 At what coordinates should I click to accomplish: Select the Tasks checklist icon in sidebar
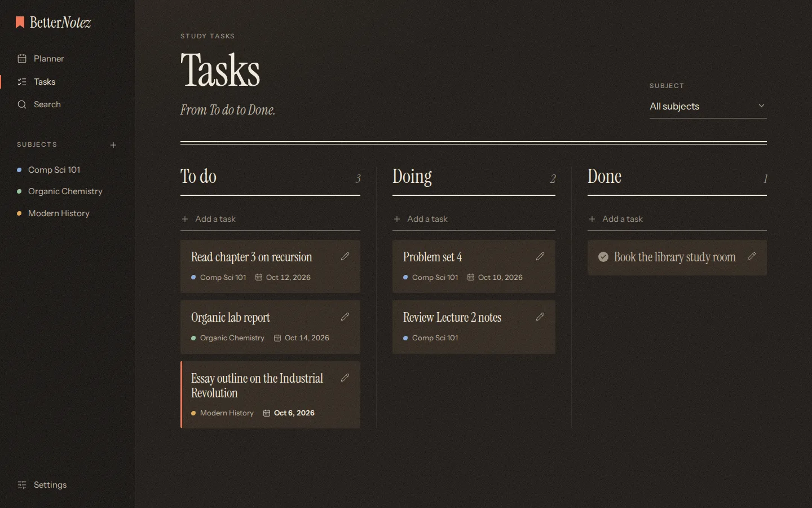[x=22, y=82]
